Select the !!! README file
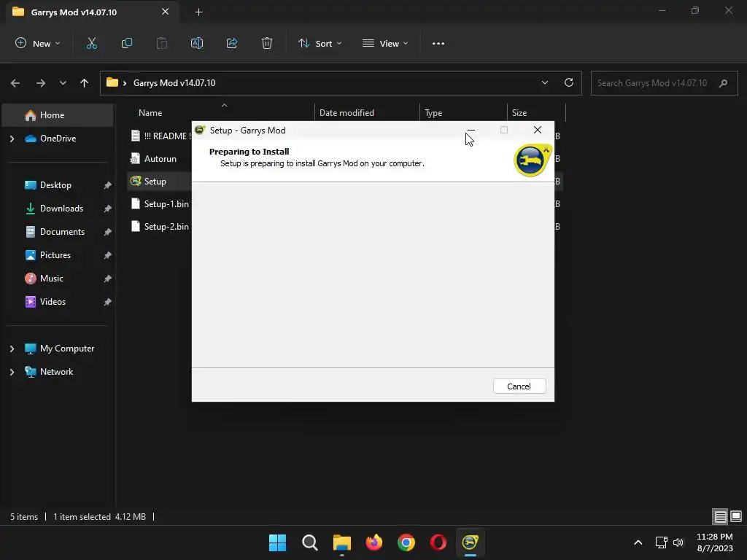Screen dimensions: 747x560 (x=160, y=136)
